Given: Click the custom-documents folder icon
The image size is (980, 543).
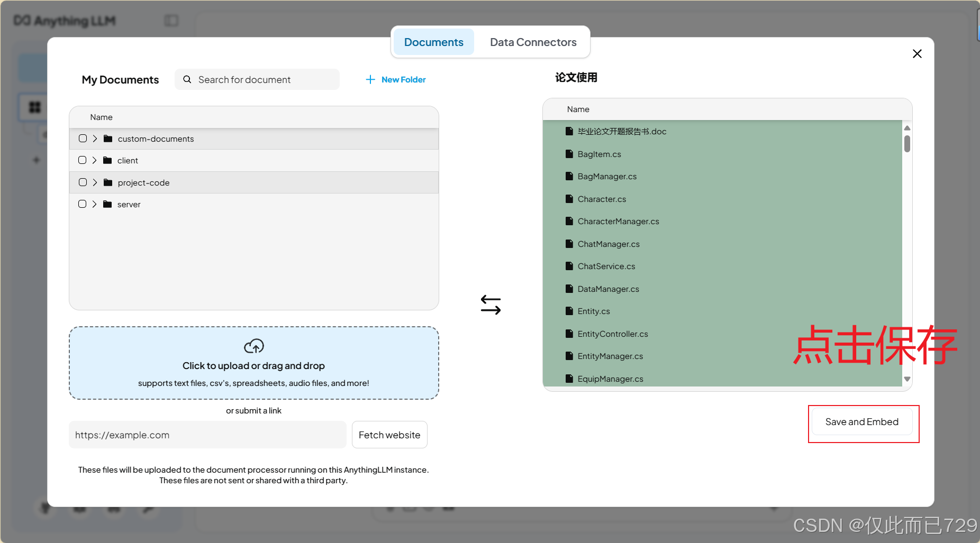Looking at the screenshot, I should point(108,139).
